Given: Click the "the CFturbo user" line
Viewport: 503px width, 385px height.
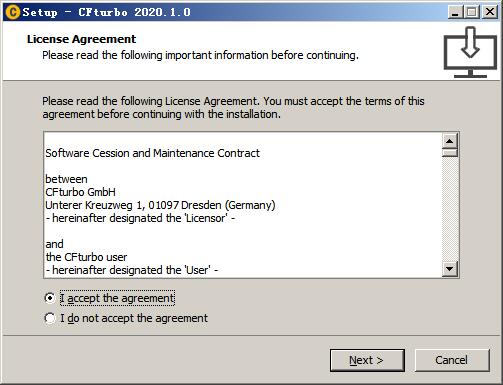Looking at the screenshot, I should tap(86, 257).
